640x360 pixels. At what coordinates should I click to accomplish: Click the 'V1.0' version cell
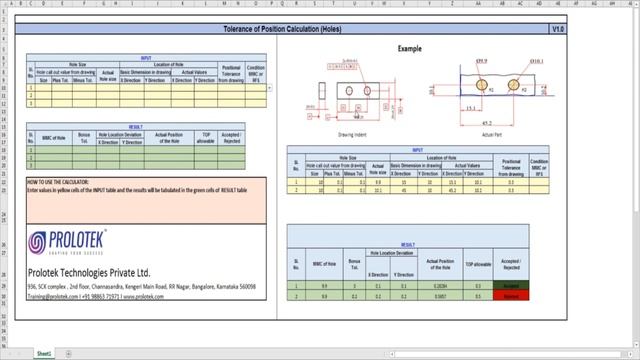(558, 29)
